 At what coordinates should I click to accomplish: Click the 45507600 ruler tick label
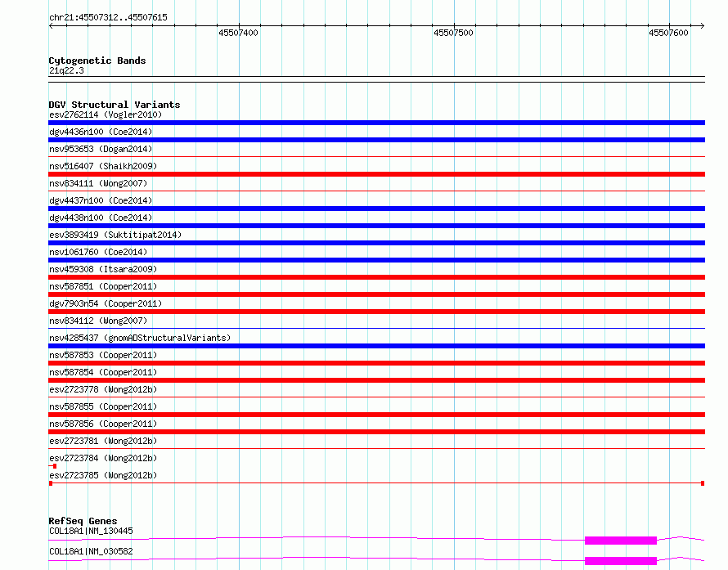(668, 33)
